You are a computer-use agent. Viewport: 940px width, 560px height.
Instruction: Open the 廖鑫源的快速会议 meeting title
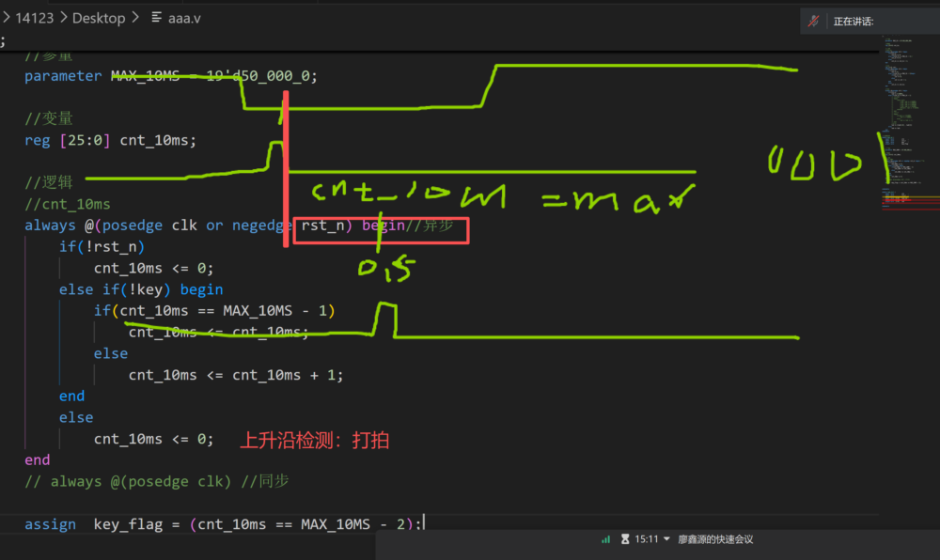pos(715,539)
